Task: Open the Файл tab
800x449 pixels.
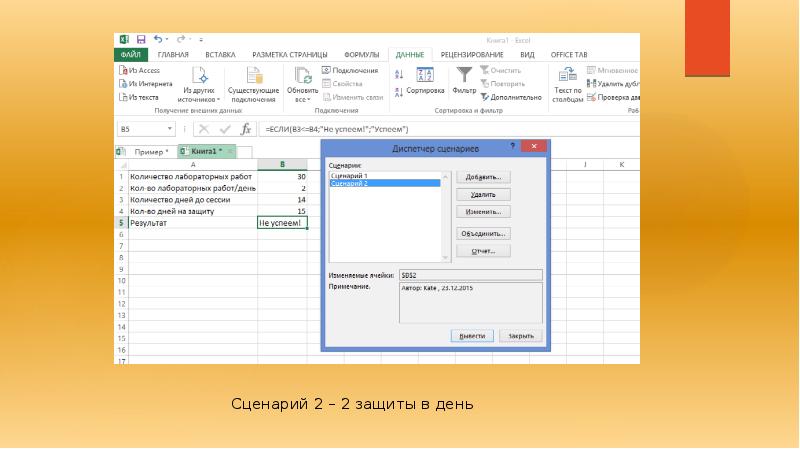Action: coord(131,55)
